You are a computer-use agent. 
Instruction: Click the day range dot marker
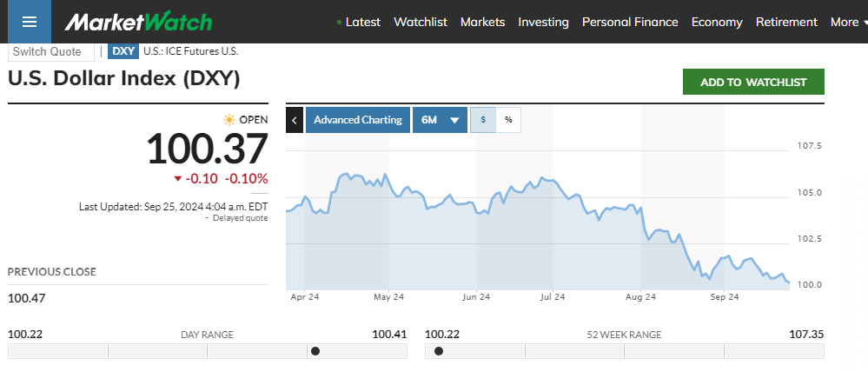(x=315, y=351)
